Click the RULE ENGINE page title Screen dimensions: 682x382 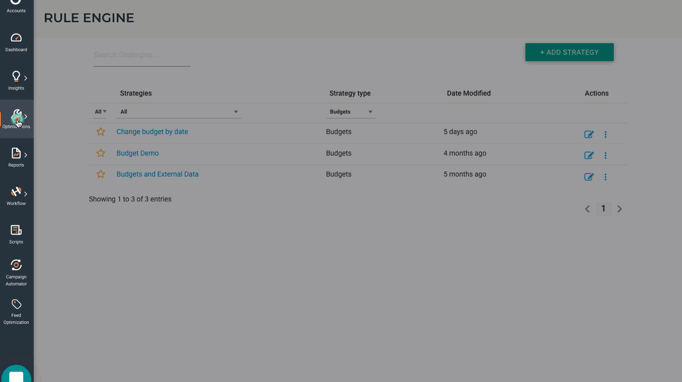pos(89,18)
